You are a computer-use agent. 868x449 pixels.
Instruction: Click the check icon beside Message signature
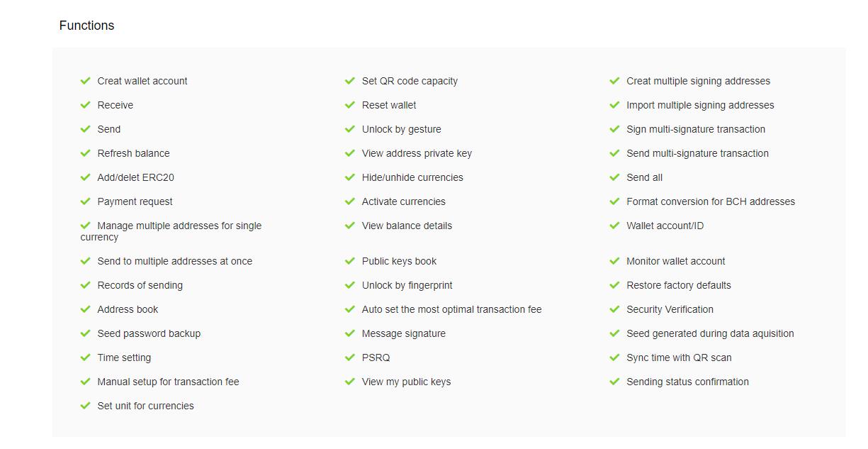[x=350, y=333]
